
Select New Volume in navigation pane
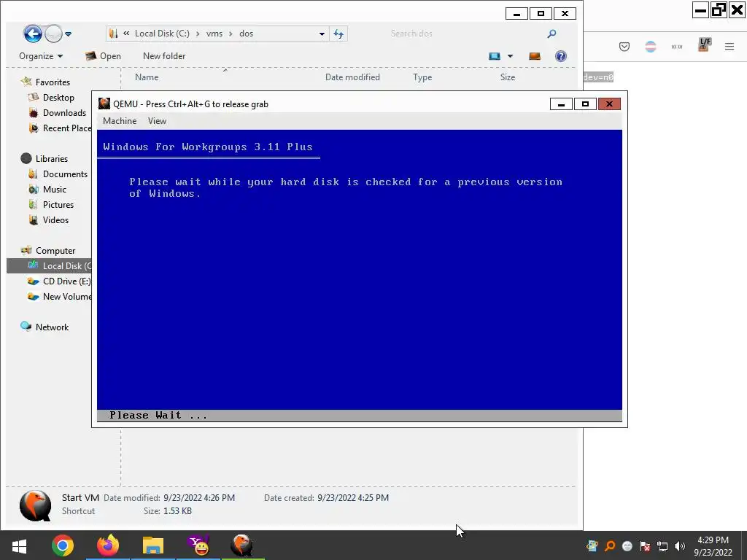[x=59, y=297]
